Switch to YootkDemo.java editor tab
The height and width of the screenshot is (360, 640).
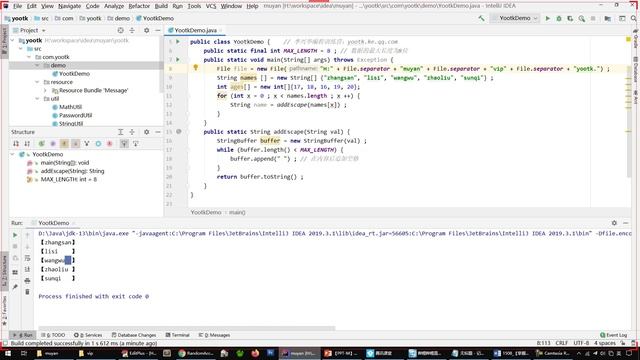tap(196, 30)
